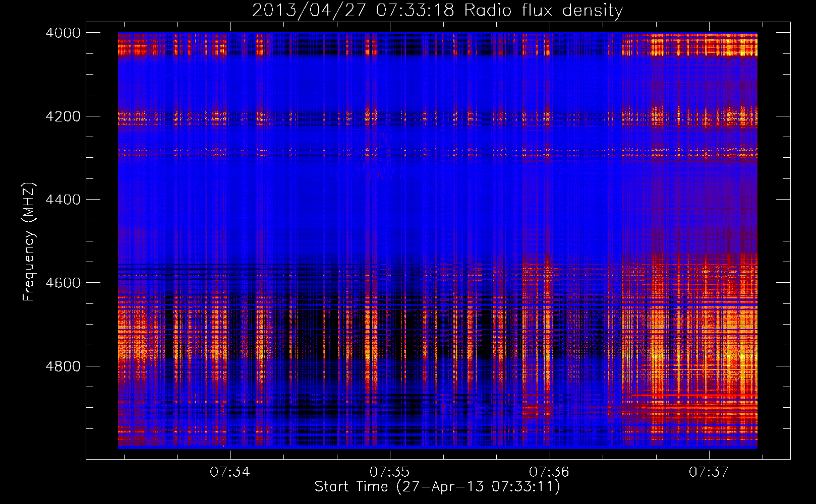This screenshot has height=504, width=816.
Task: Click the 4000 frequency tick label
Action: [x=63, y=33]
